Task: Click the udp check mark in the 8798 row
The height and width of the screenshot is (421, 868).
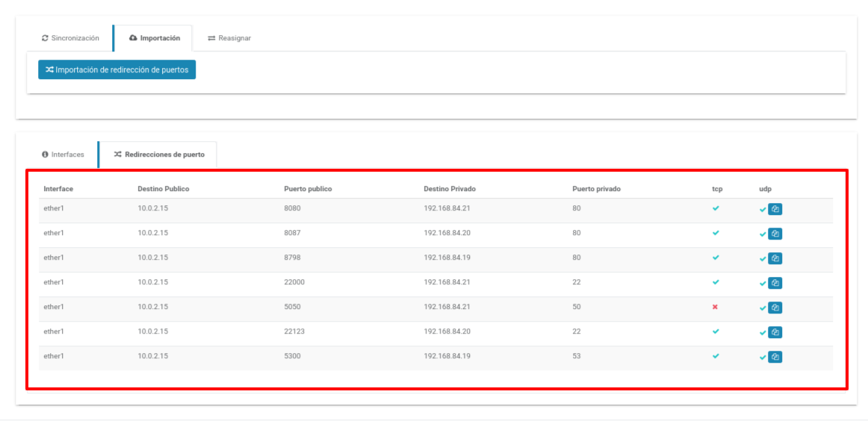Action: tap(763, 259)
